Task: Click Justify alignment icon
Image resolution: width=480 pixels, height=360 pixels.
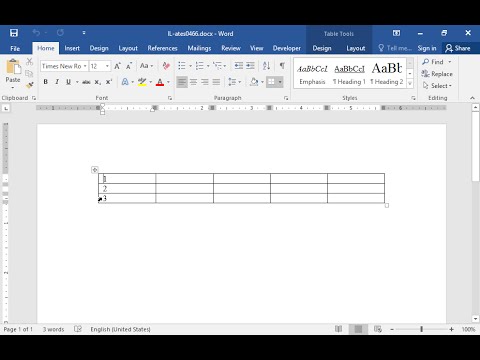Action: 216,82
